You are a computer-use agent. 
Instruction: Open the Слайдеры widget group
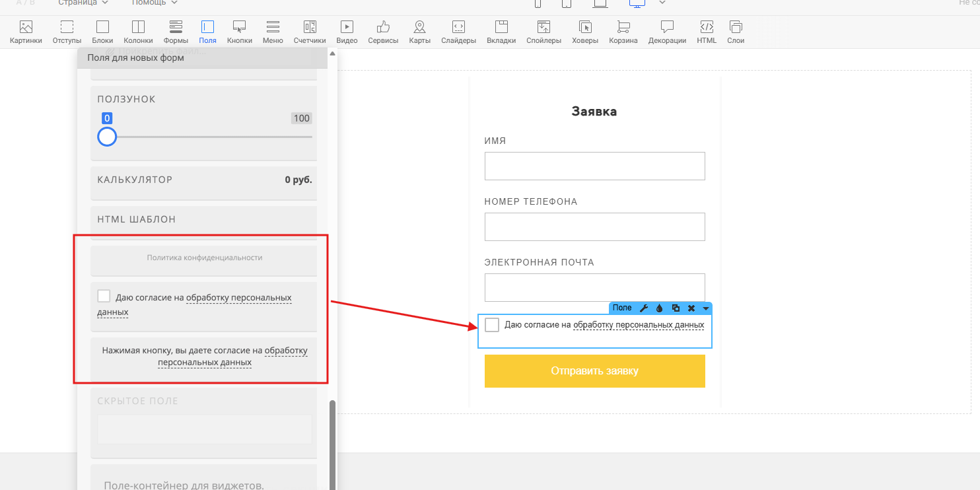458,32
